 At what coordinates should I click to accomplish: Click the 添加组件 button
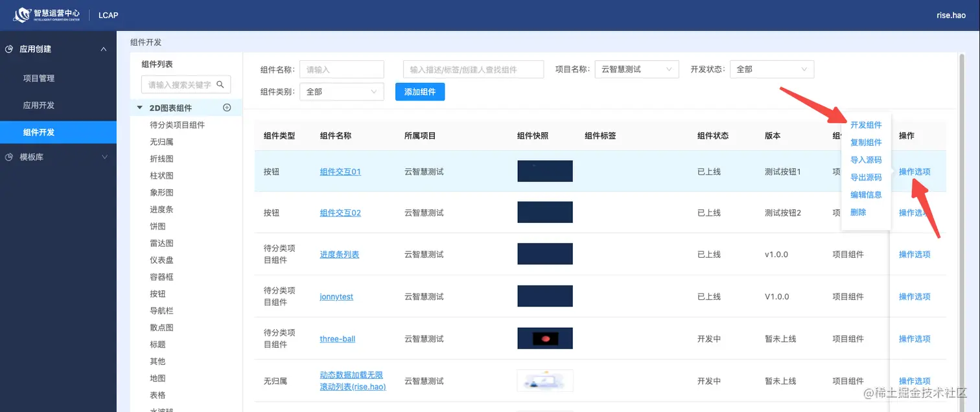click(x=420, y=92)
